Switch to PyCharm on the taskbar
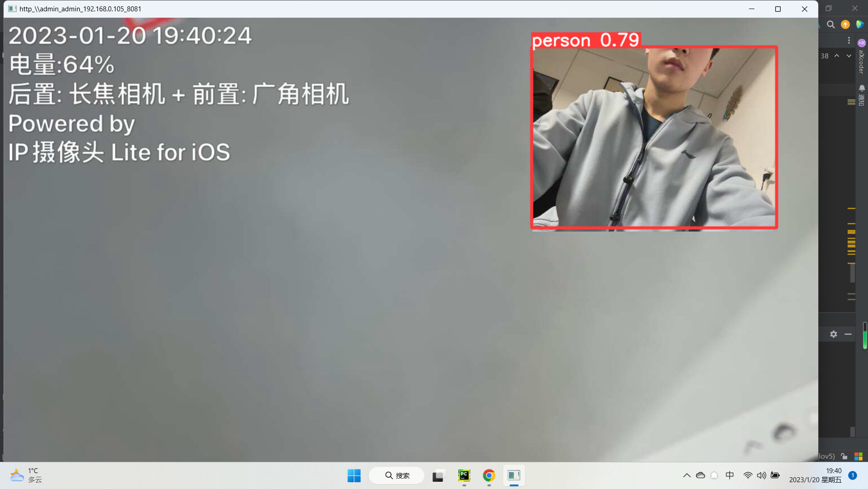 point(464,475)
